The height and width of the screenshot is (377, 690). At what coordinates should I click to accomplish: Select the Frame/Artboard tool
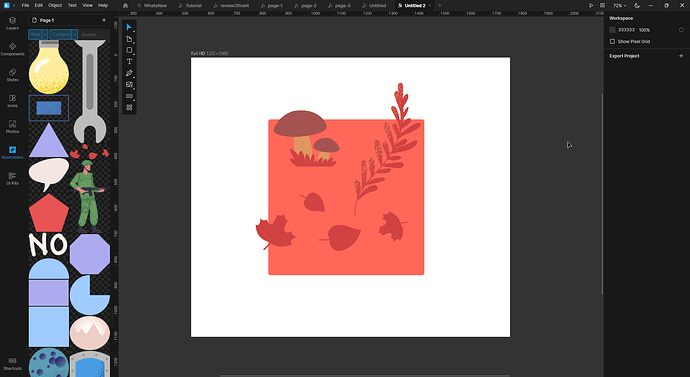pyautogui.click(x=129, y=39)
